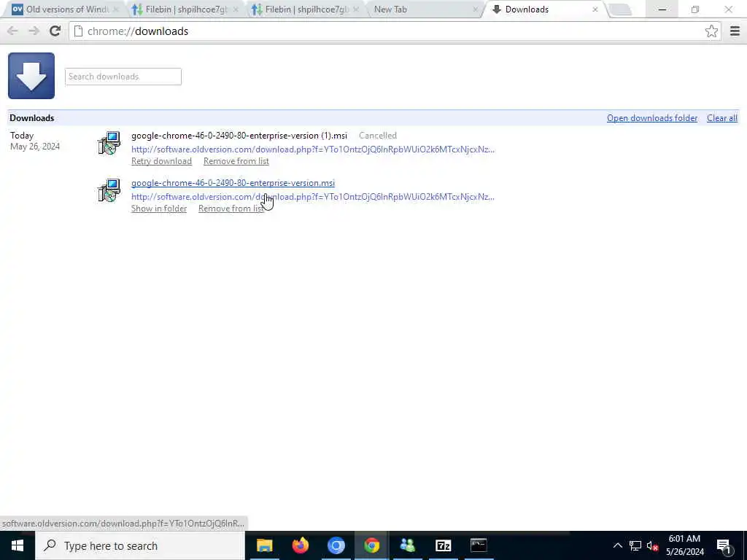Open the notification action center

pyautogui.click(x=724, y=545)
